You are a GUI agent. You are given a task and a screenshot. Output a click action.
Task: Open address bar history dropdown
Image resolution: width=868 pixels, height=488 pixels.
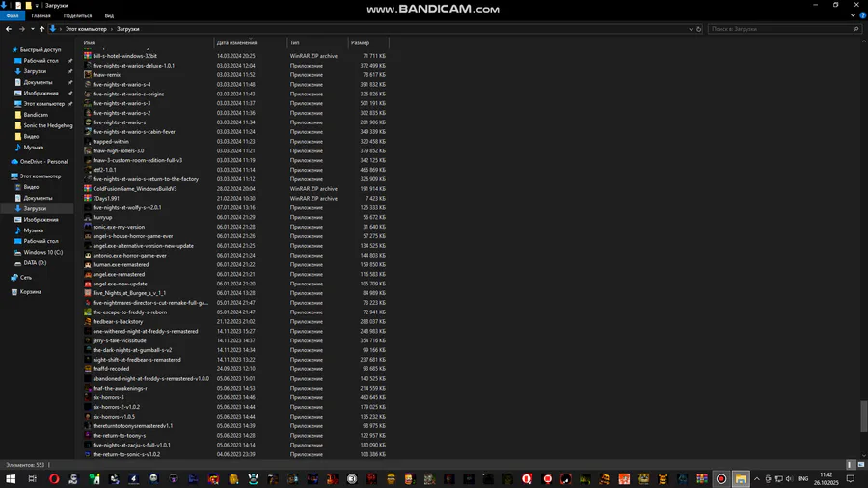pyautogui.click(x=691, y=29)
